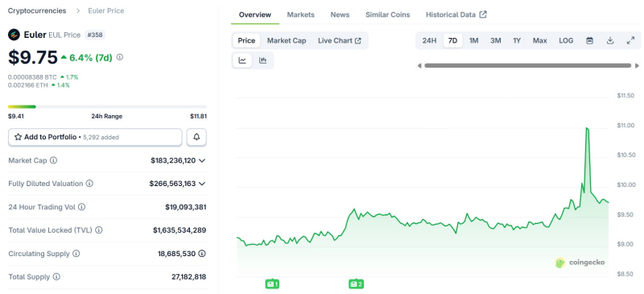This screenshot has height=294, width=644.
Task: Click the price alert bell icon
Action: click(x=196, y=137)
